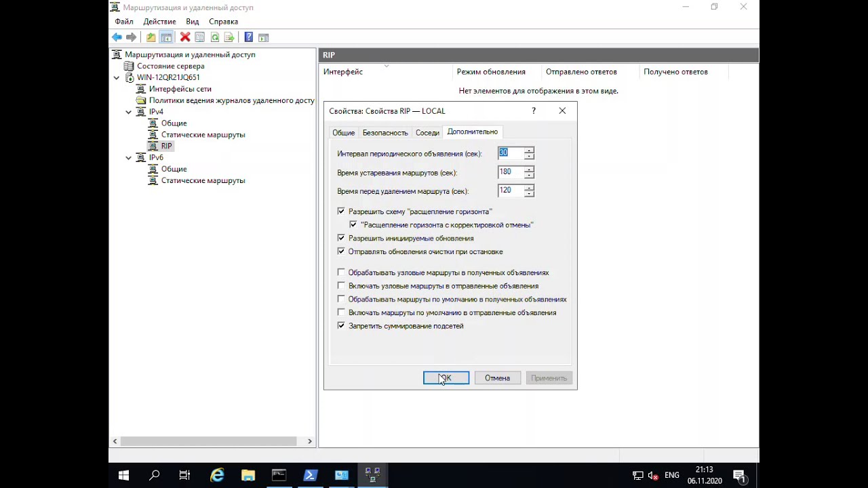The image size is (868, 488).
Task: Open the Properties toolbar icon
Action: (x=199, y=37)
